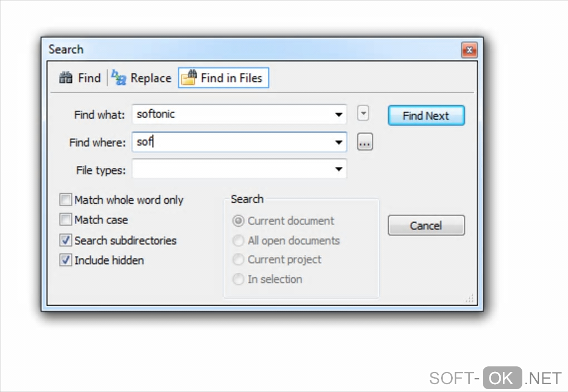Expand the File types dropdown
The image size is (568, 392).
pyautogui.click(x=339, y=169)
